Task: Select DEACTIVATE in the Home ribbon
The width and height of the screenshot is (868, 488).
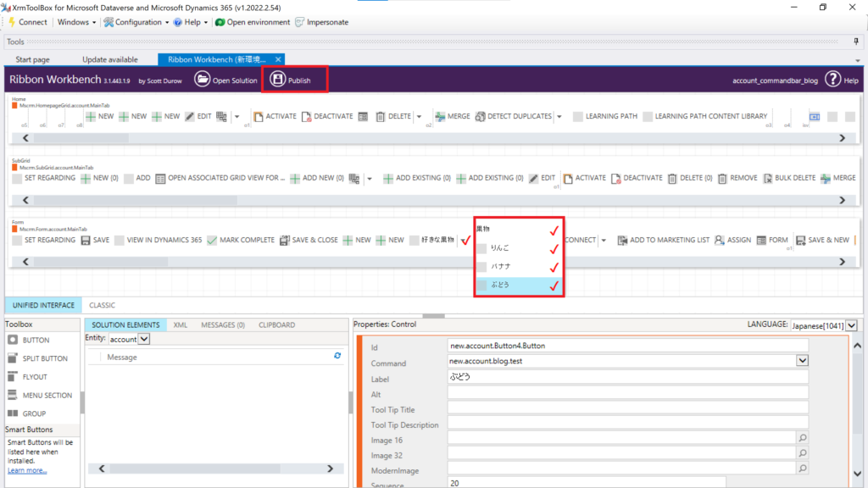Action: pos(327,116)
